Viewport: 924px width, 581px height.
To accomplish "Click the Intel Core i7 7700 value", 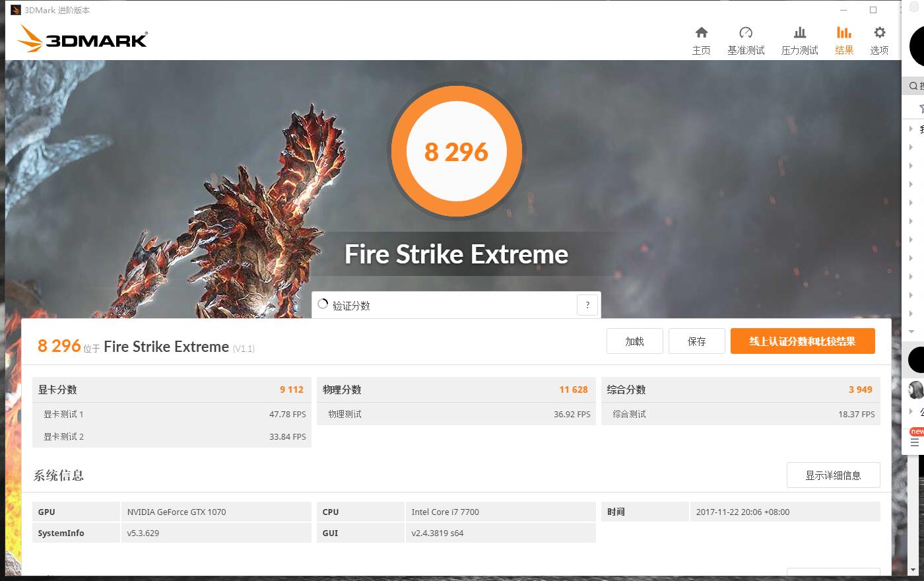I will 445,512.
